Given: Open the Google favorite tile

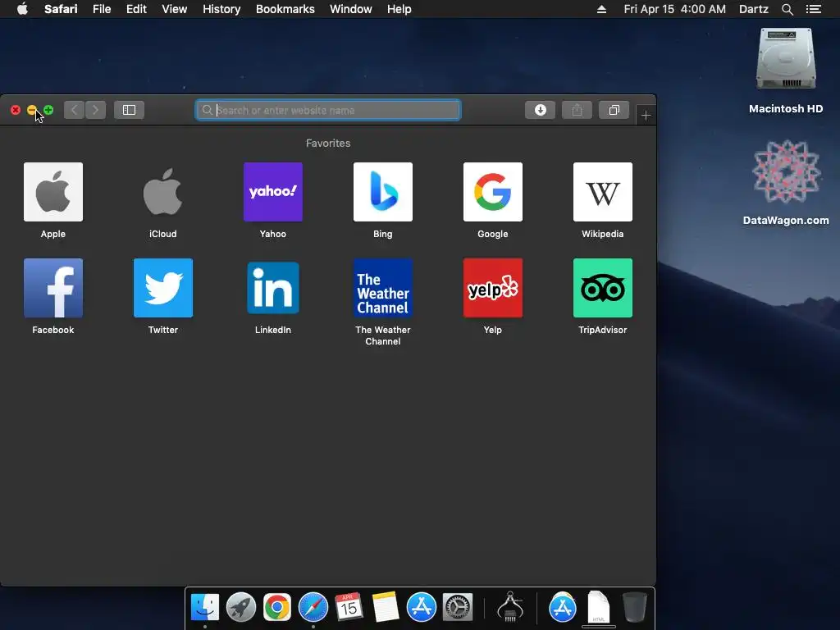Looking at the screenshot, I should pyautogui.click(x=492, y=192).
